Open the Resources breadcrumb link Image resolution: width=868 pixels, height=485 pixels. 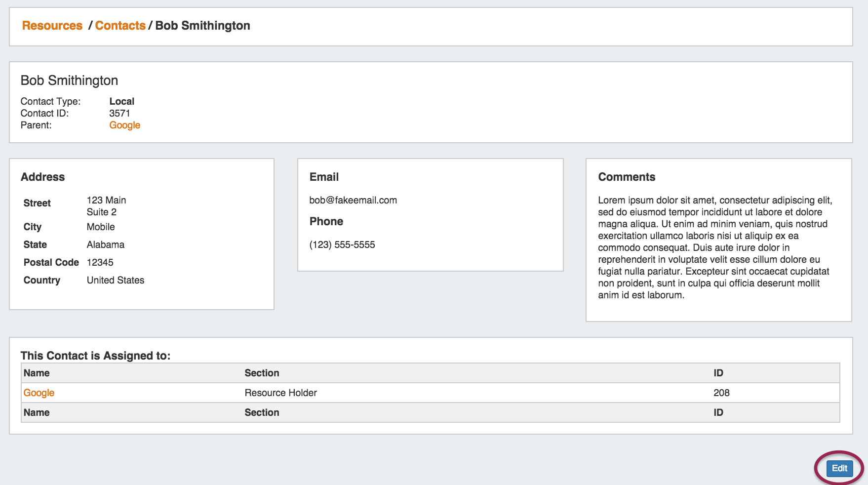tap(52, 26)
